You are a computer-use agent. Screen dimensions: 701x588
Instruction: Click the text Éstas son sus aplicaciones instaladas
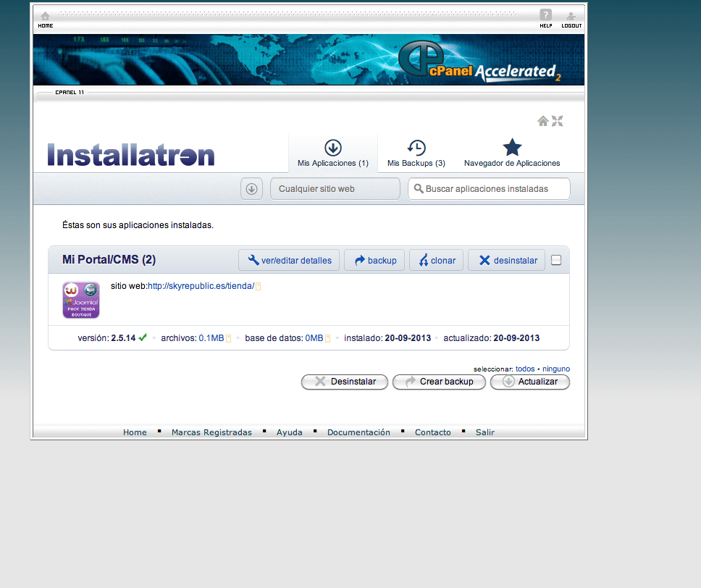click(138, 225)
